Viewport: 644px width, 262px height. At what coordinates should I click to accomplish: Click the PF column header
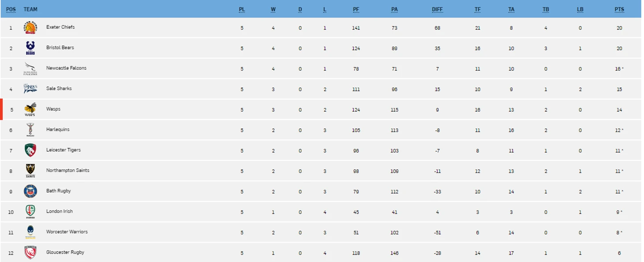(356, 9)
